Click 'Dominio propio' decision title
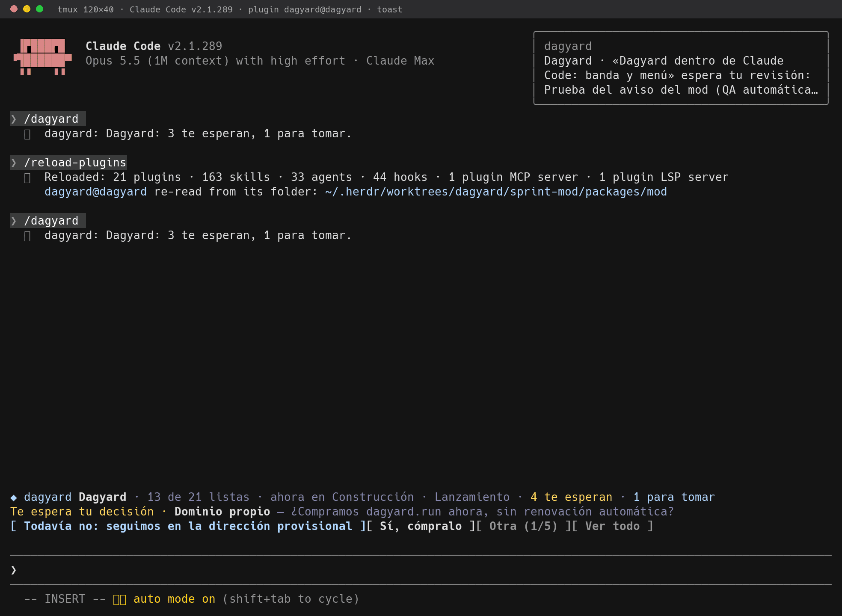Viewport: 842px width, 616px height. 222,512
